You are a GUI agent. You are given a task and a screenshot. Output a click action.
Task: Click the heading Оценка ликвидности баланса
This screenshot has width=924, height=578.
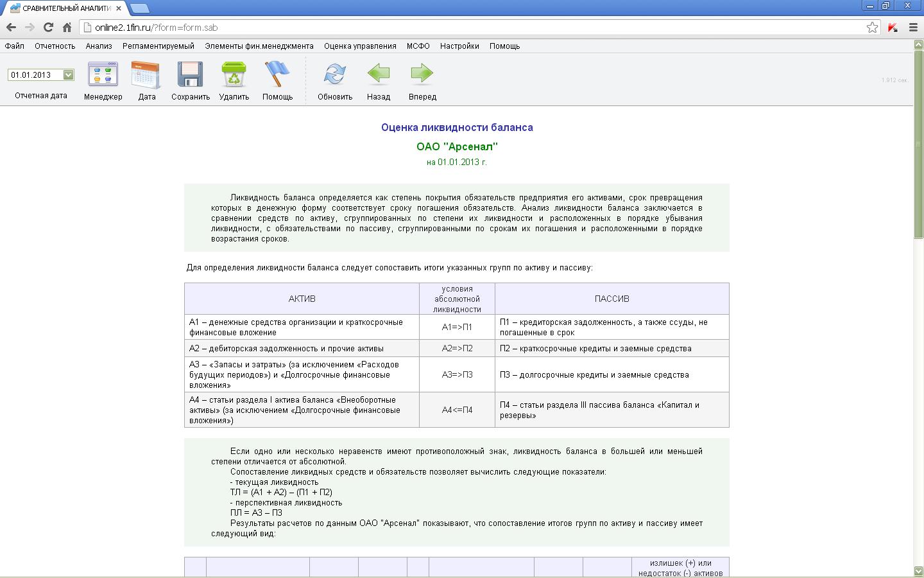pos(457,127)
